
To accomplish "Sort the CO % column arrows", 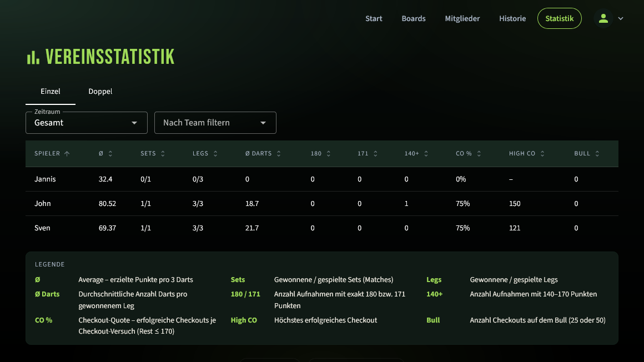I will pos(479,154).
